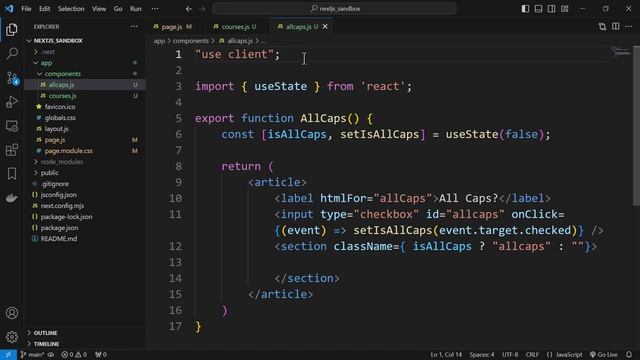Open Explorer Views and More Actions ellipsis
The height and width of the screenshot is (360, 640).
[x=134, y=27]
